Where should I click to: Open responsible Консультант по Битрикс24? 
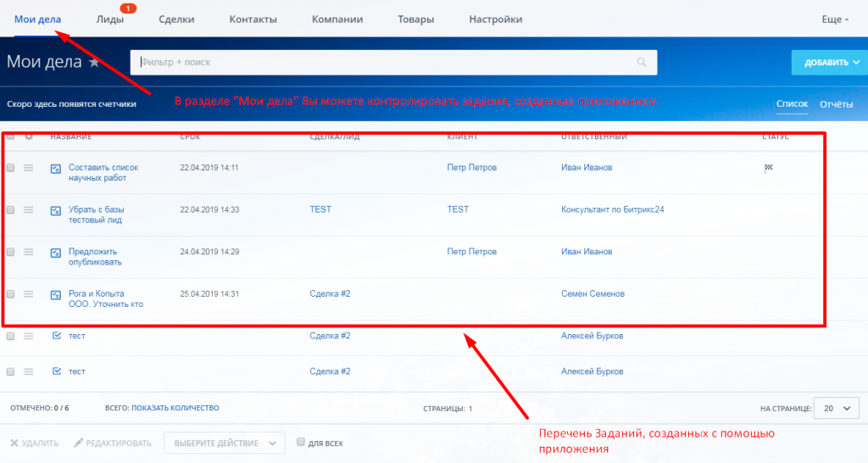pyautogui.click(x=612, y=209)
